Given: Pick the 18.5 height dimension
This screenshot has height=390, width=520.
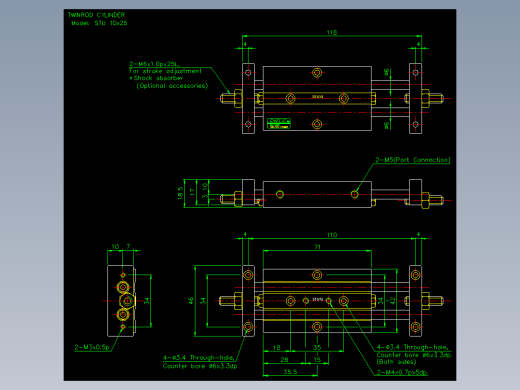Looking at the screenshot, I should coord(180,193).
